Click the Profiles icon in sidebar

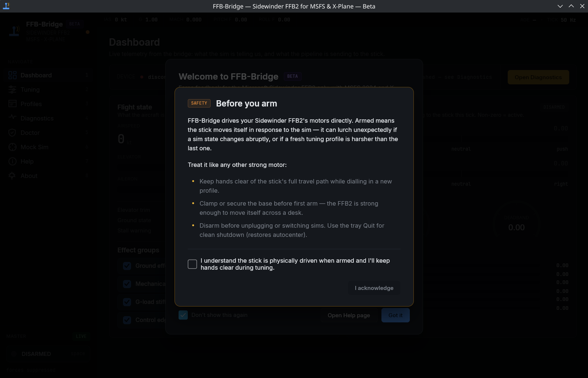13,104
